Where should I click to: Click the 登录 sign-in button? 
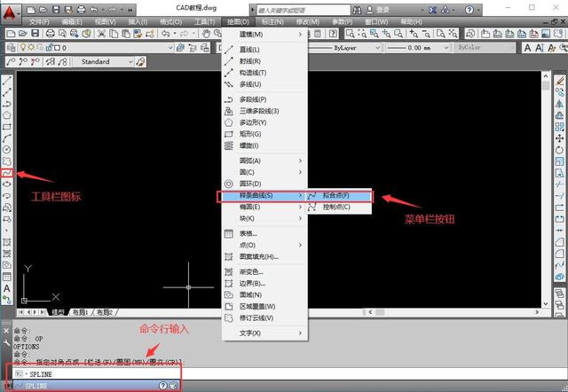[x=379, y=10]
